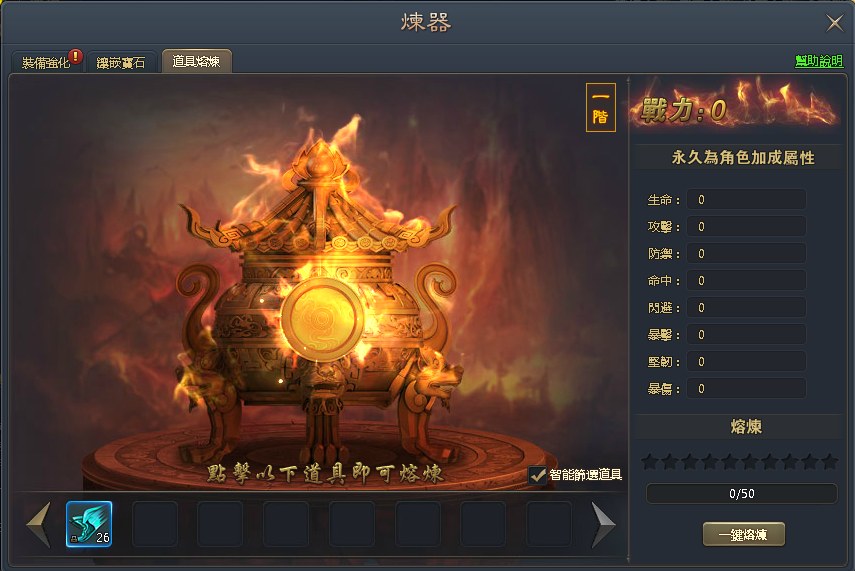Open the 鑲嵌寶石 tab
This screenshot has width=855, height=571.
click(x=121, y=62)
